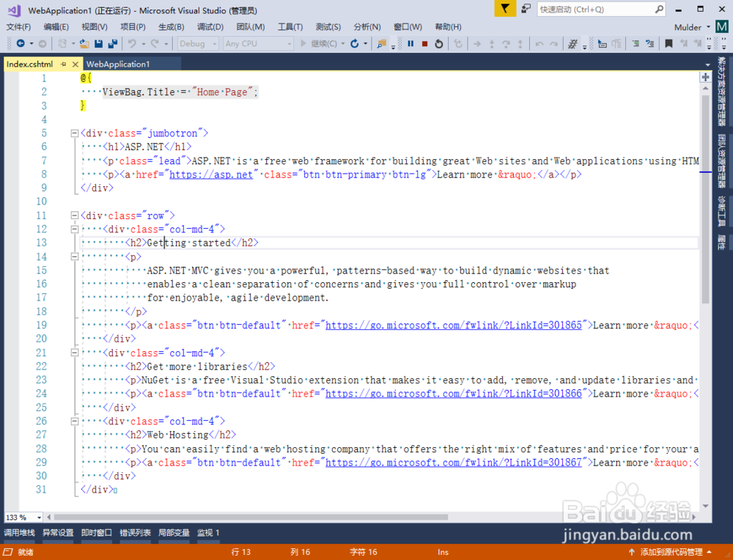This screenshot has width=733, height=560.
Task: Click the Open File folder icon
Action: point(84,43)
